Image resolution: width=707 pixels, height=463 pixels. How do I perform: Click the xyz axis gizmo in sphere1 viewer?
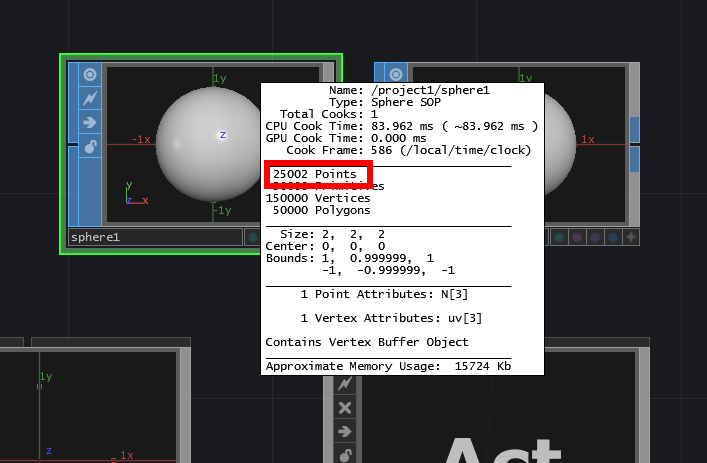coord(136,193)
